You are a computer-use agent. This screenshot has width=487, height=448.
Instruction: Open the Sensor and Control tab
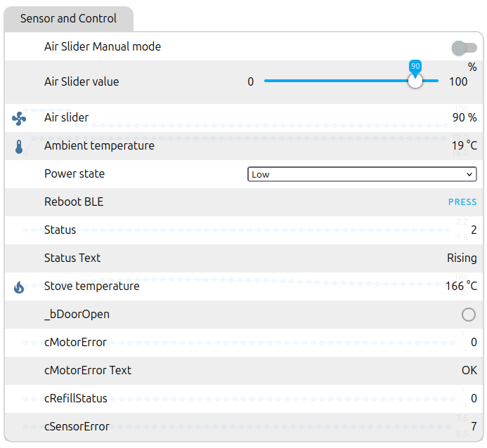(x=68, y=19)
